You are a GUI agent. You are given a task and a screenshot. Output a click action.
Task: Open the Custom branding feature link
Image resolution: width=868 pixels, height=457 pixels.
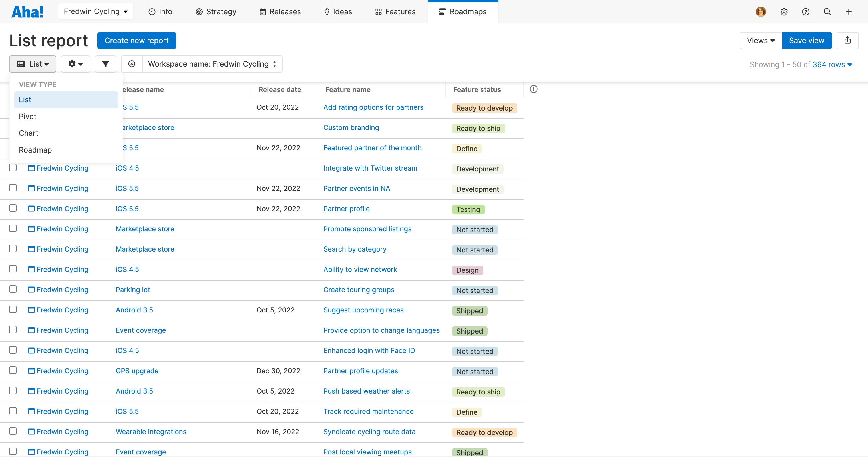[351, 127]
